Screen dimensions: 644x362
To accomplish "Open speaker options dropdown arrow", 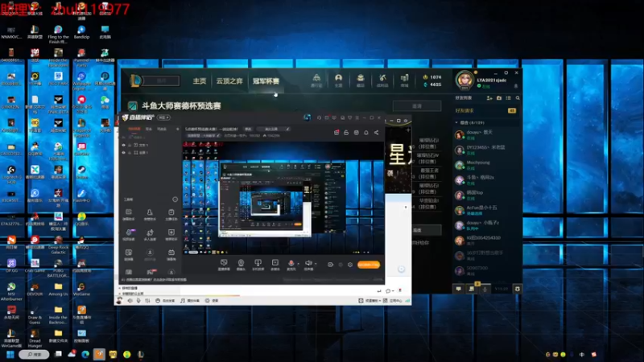I will click(x=316, y=264).
